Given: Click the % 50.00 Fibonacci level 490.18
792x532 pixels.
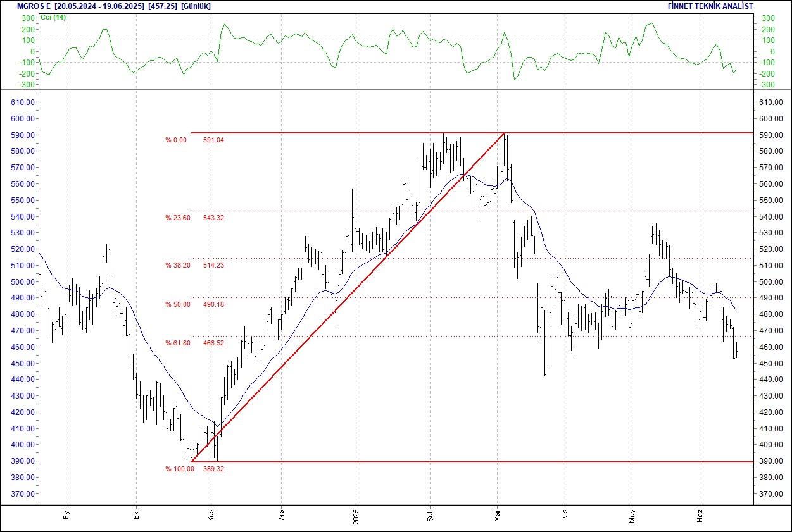Looking at the screenshot, I should pyautogui.click(x=213, y=304).
